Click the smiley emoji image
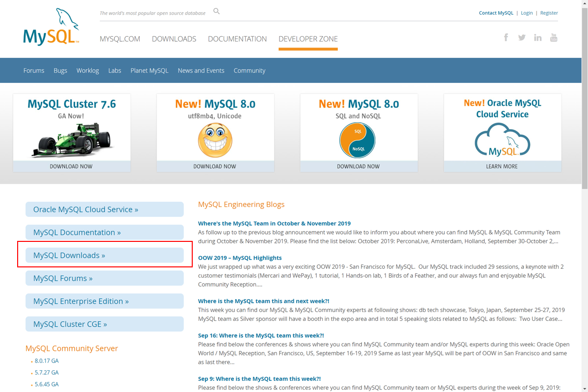Screen dimensions: 588x392 (x=215, y=141)
